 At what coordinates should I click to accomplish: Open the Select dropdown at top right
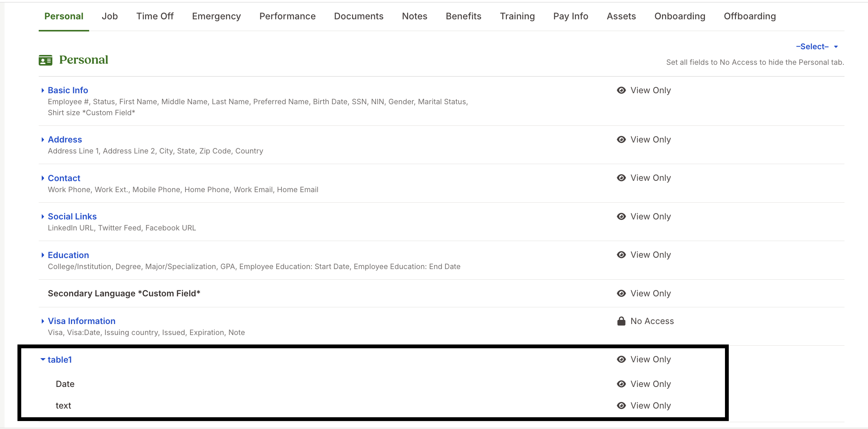tap(816, 46)
